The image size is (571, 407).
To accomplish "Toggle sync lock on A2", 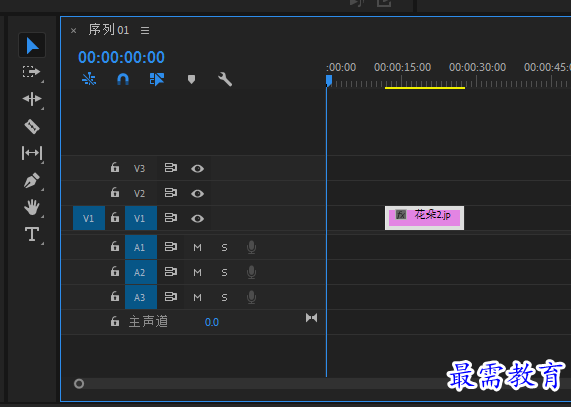I will coord(170,272).
